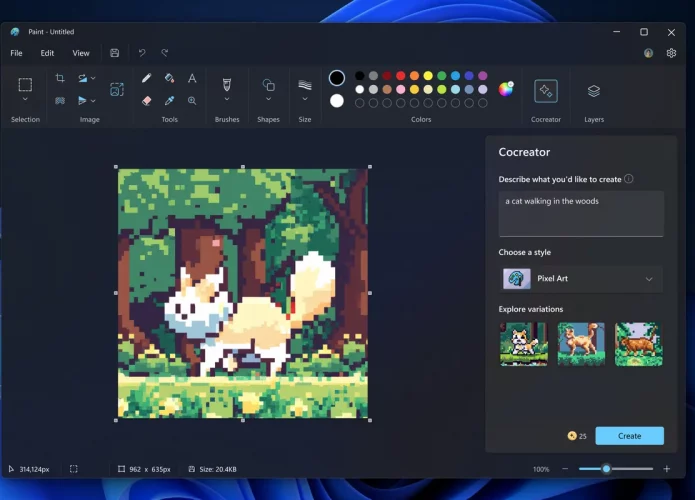Select the first cat variation thumbnail
695x500 pixels.
[523, 344]
